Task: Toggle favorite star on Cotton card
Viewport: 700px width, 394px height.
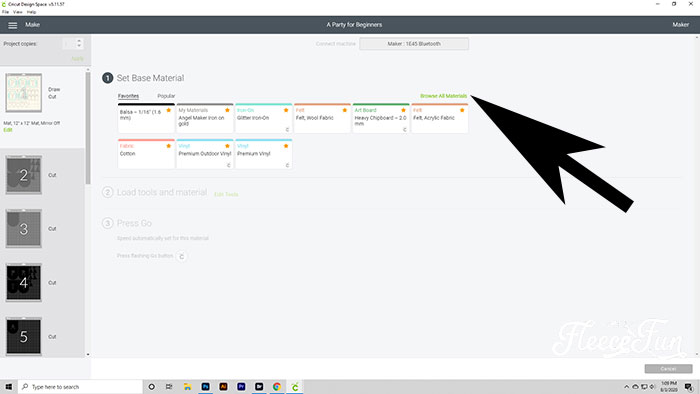Action: click(169, 146)
